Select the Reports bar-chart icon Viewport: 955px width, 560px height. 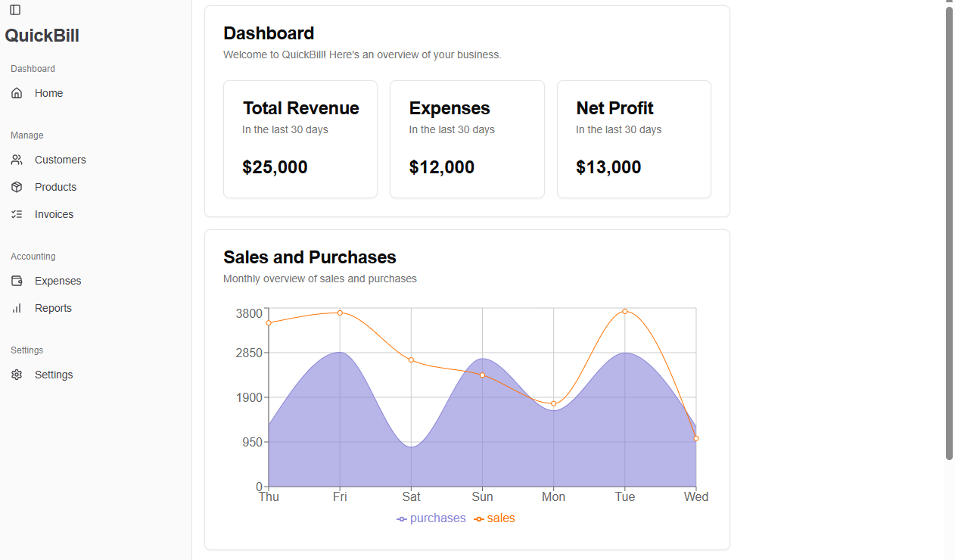pos(17,308)
